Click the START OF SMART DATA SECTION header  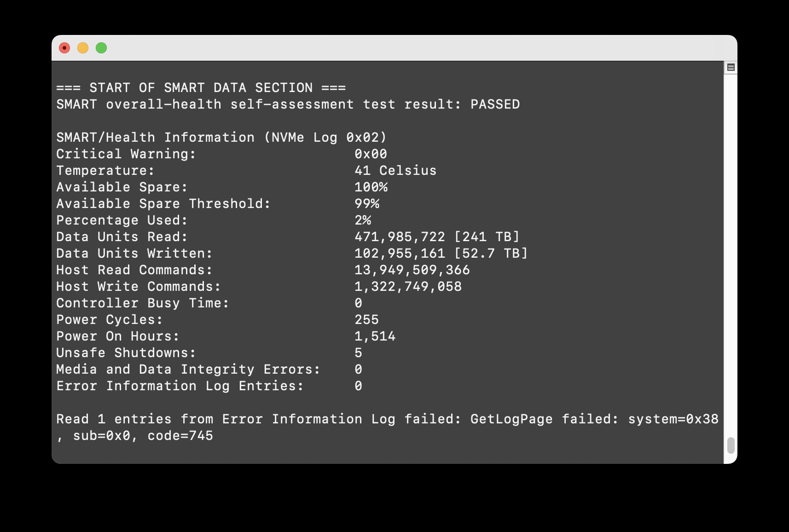(201, 88)
